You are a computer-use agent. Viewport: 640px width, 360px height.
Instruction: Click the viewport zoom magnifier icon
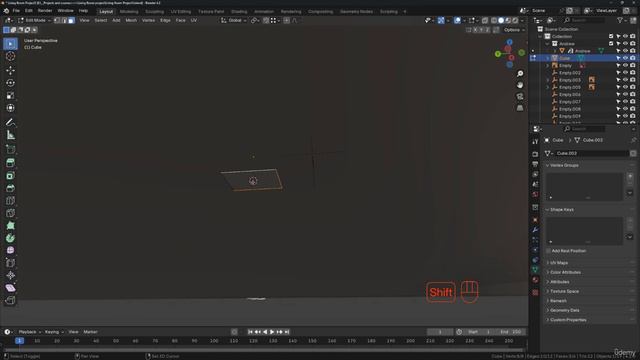(x=520, y=73)
